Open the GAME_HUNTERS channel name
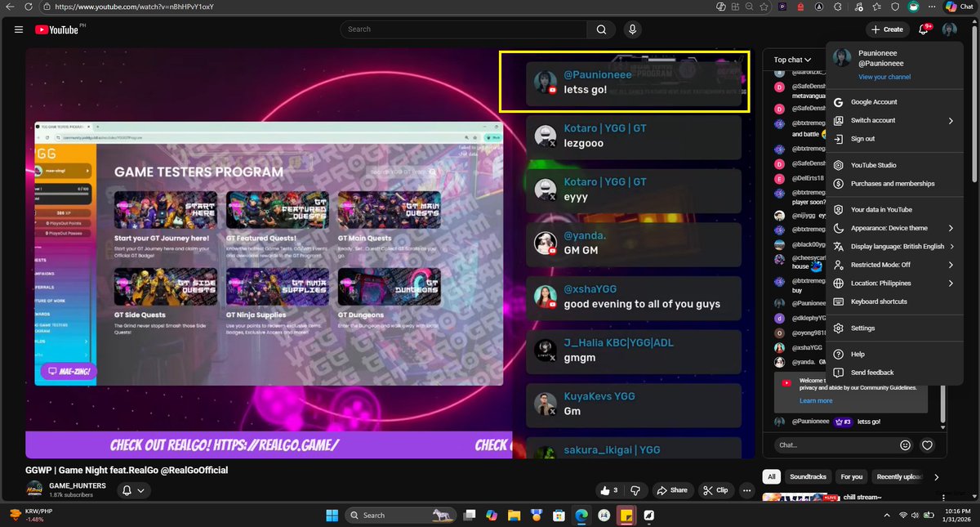 tap(78, 485)
